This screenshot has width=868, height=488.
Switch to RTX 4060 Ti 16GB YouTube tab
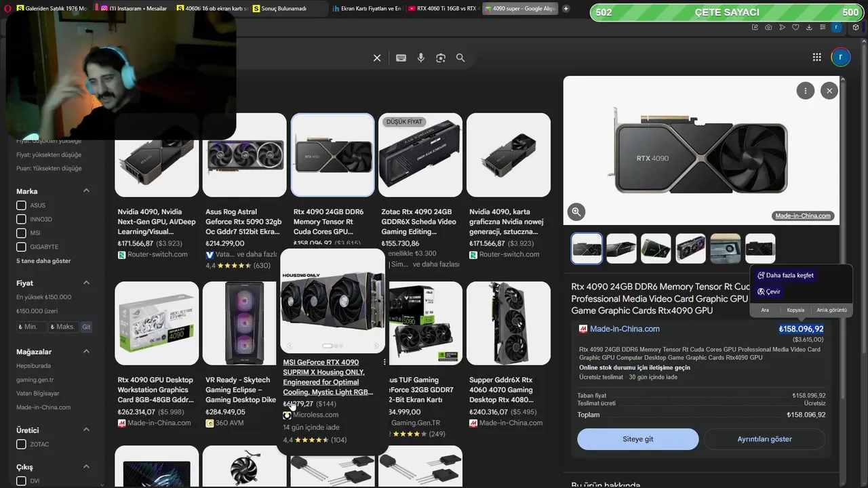tap(442, 9)
